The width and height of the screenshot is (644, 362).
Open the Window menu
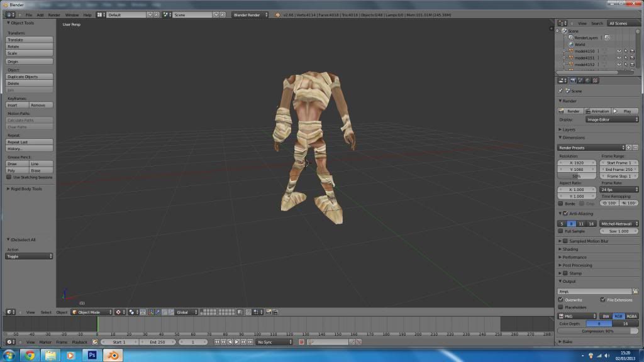pos(72,15)
